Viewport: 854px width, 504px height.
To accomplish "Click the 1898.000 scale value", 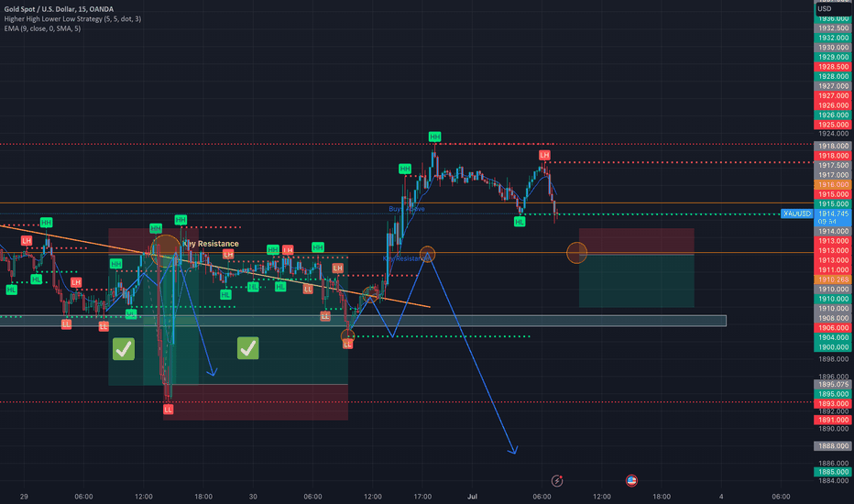I will [833, 359].
